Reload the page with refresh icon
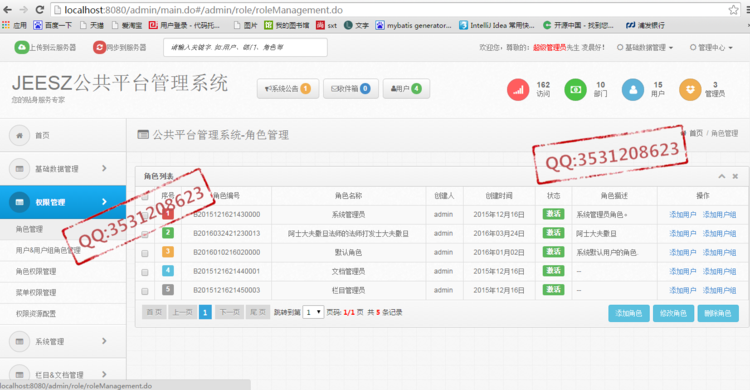Screen dimensions: 750x390 coord(40,10)
